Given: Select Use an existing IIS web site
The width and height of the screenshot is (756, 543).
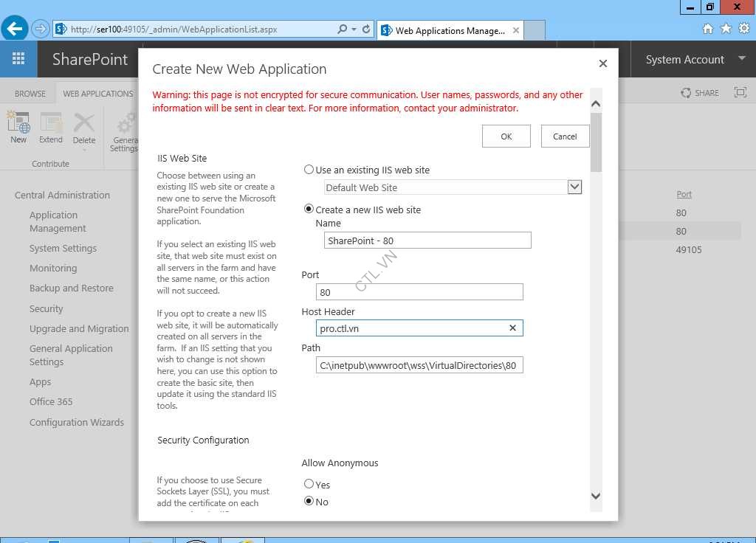Looking at the screenshot, I should click(309, 170).
